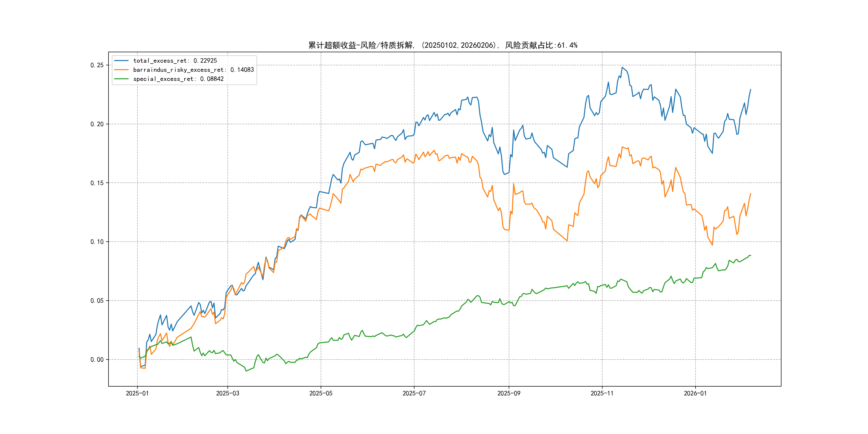Click the 0.10 y-axis tick label
This screenshot has width=868, height=434.
click(97, 242)
